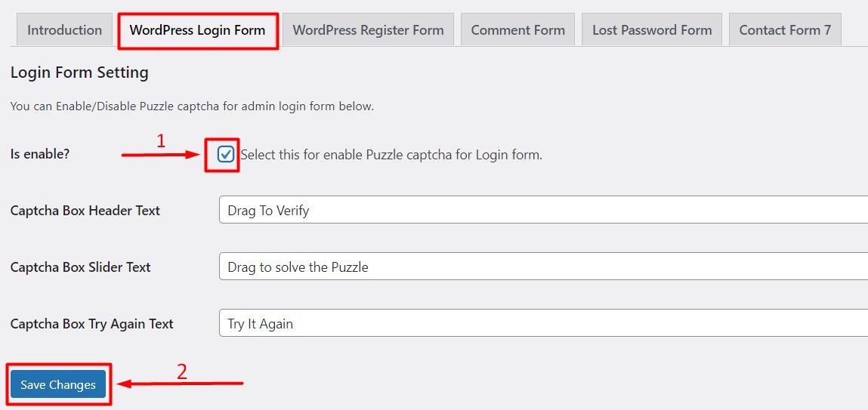Click the red arrow pointing to Save Changes

(180, 383)
